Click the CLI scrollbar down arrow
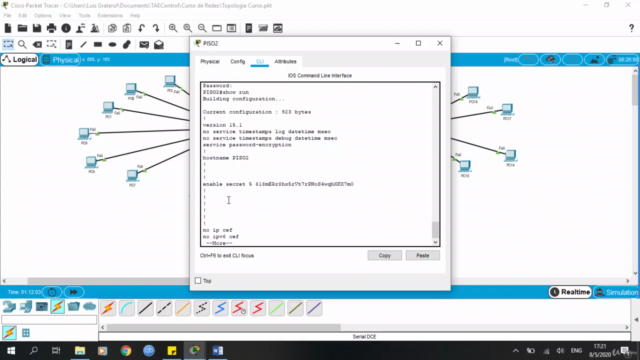The width and height of the screenshot is (640, 360). click(435, 242)
